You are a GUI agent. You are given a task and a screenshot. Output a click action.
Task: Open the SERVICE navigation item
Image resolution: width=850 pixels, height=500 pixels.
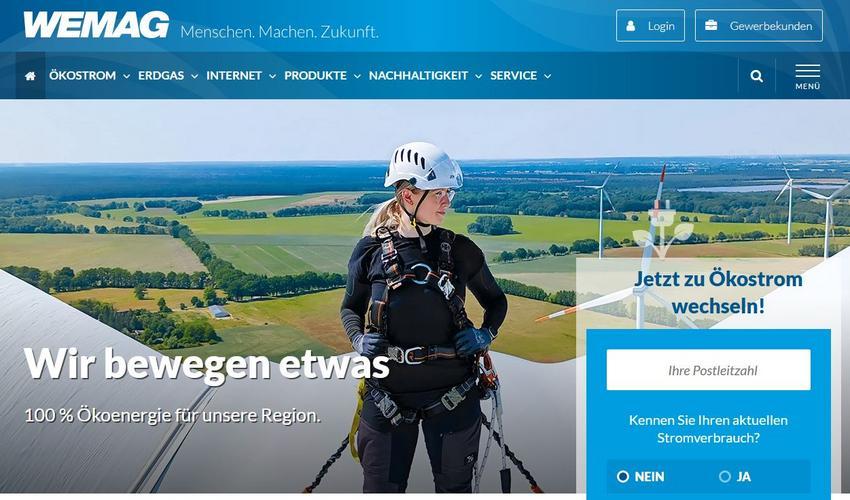point(521,75)
